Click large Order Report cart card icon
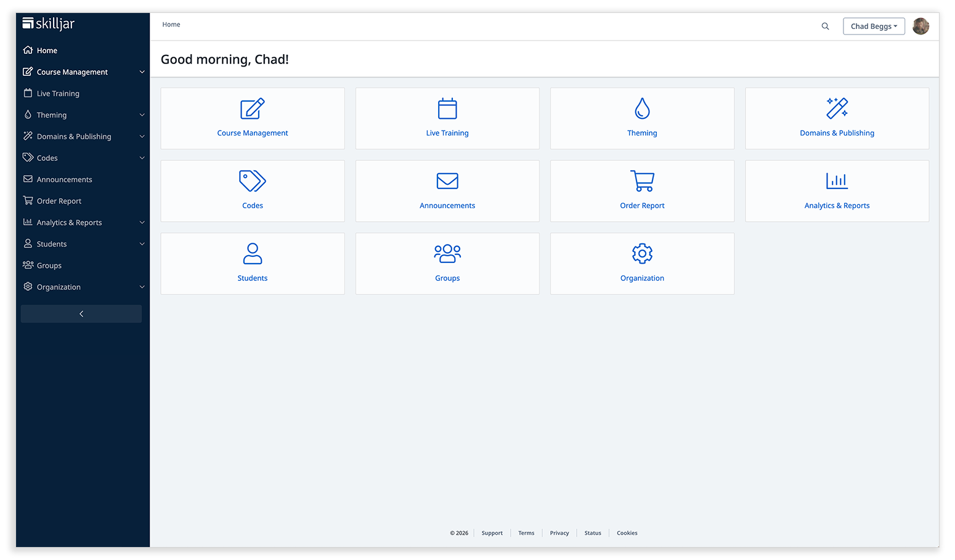Screen dimensions: 955x560 642,181
